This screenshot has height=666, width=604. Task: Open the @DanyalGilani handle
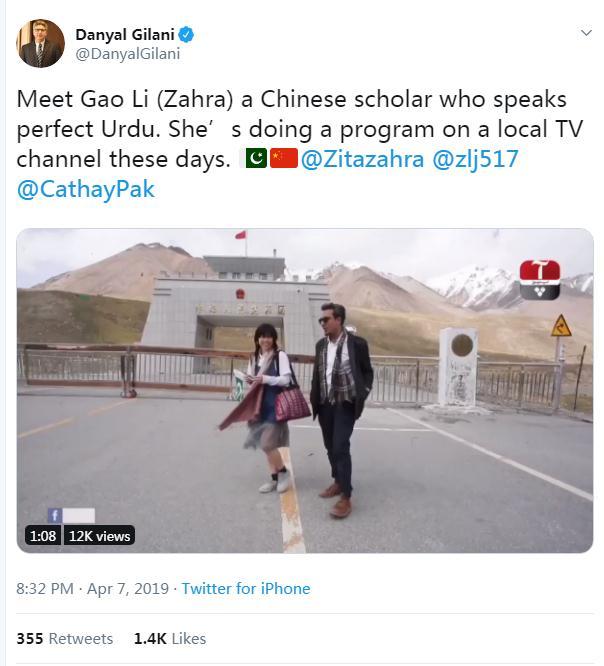pyautogui.click(x=128, y=54)
